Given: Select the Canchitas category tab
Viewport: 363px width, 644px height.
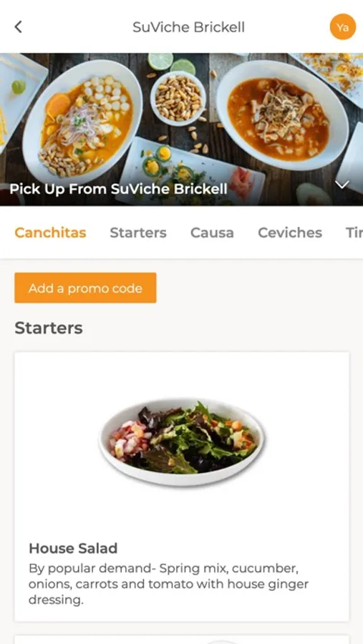Looking at the screenshot, I should (50, 233).
